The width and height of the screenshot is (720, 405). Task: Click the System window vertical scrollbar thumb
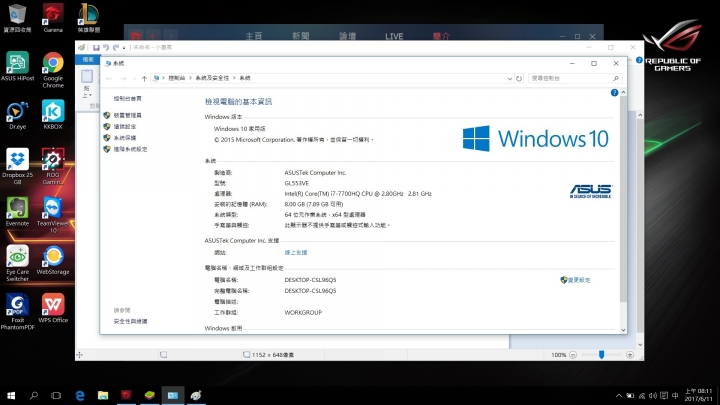click(x=623, y=200)
